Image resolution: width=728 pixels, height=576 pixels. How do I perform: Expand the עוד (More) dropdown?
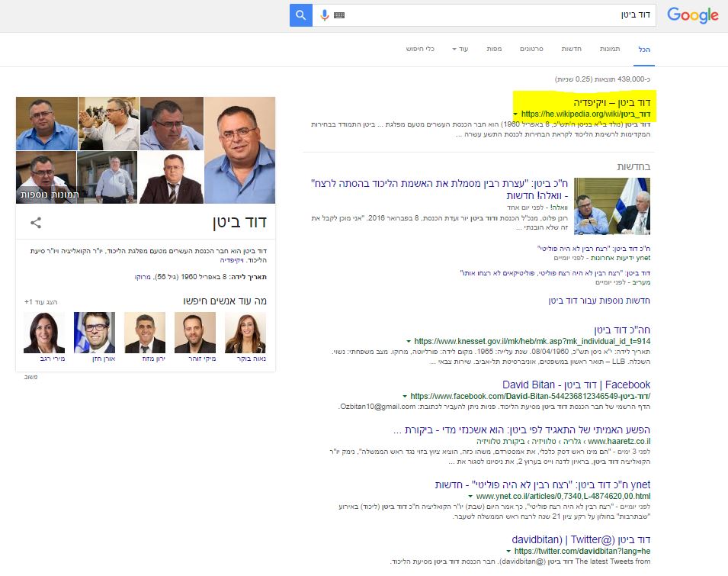[460, 49]
